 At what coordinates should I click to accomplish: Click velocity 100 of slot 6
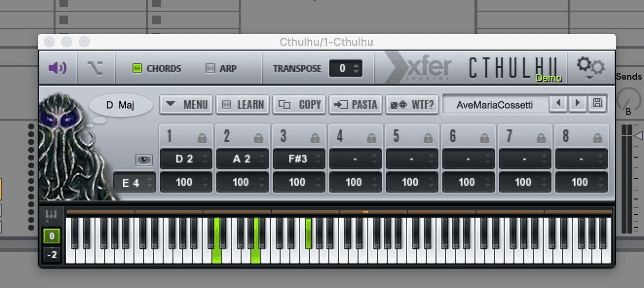coord(469,182)
